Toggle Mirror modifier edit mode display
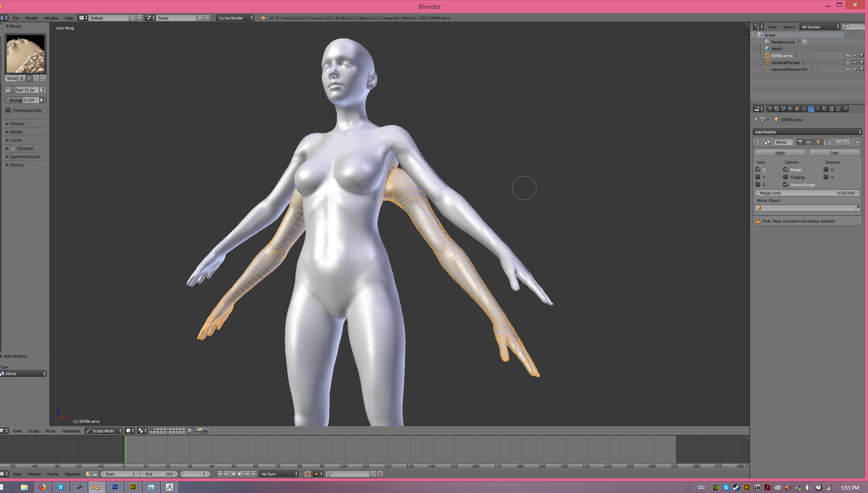 [x=818, y=142]
